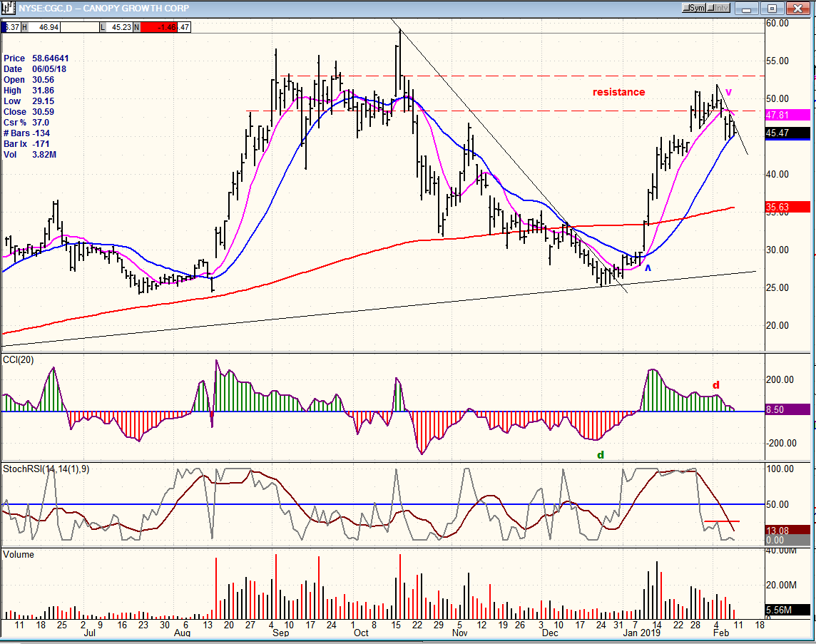Screen dimensions: 816x644
Task: Maximize the CGC chart window
Action: [772, 9]
